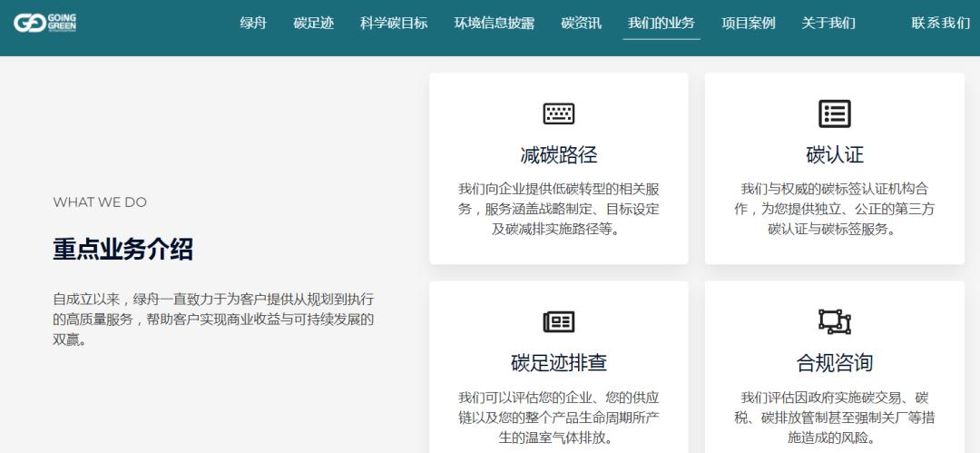Select the active 我们的业务 tab

click(661, 24)
